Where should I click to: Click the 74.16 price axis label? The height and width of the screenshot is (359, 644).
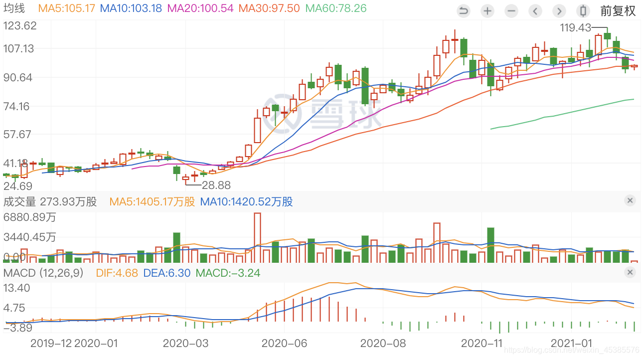[17, 106]
